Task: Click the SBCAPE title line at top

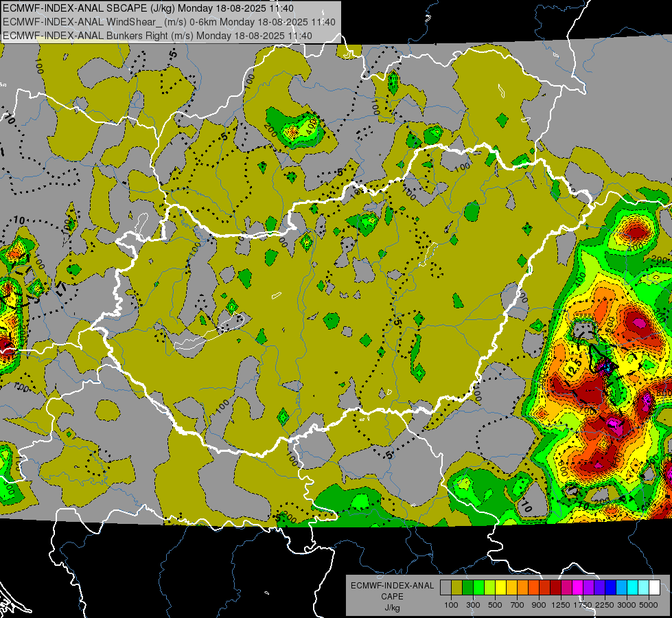Action: pyautogui.click(x=148, y=8)
